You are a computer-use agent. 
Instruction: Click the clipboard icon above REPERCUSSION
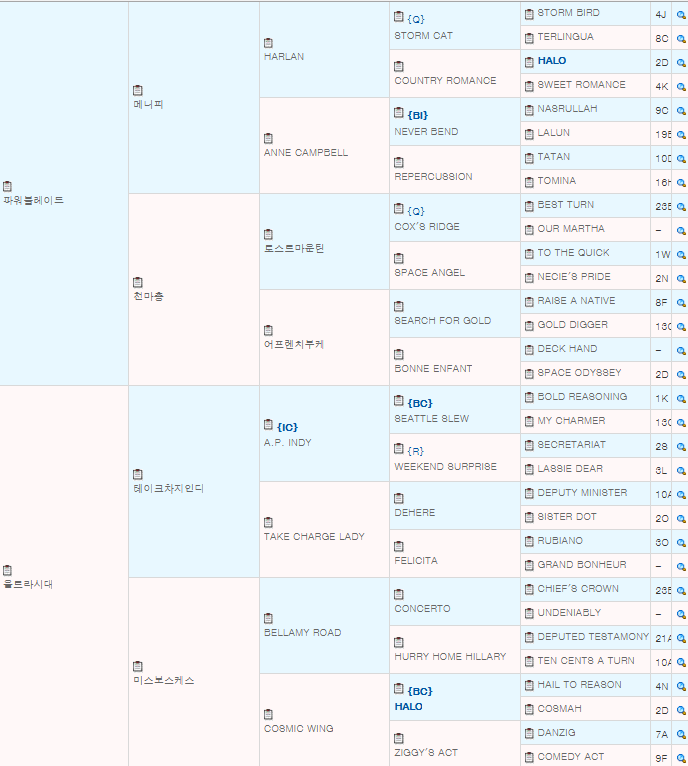(399, 162)
